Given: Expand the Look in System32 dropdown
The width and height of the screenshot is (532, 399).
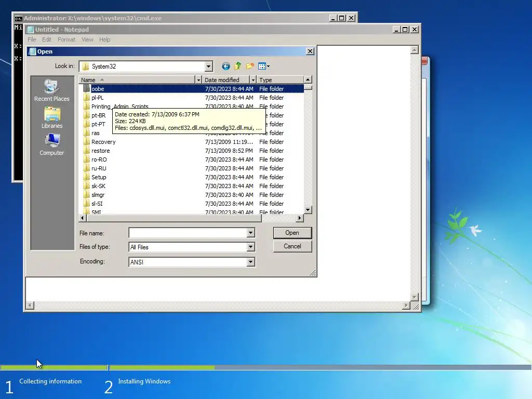Looking at the screenshot, I should 209,66.
